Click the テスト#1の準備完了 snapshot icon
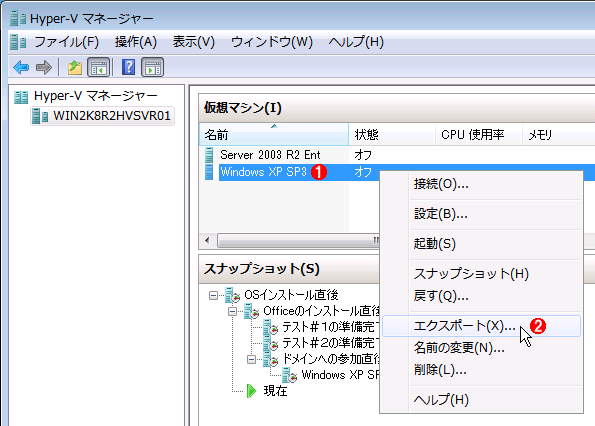 [270, 327]
